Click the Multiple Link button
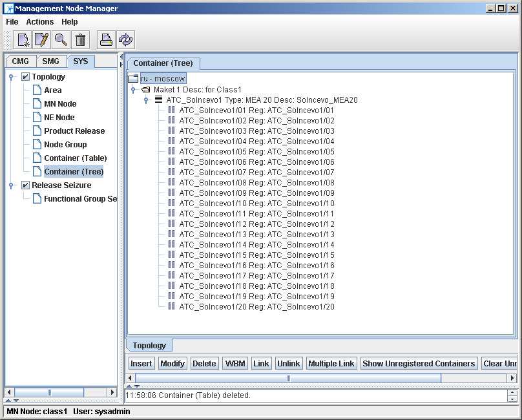 pyautogui.click(x=331, y=363)
